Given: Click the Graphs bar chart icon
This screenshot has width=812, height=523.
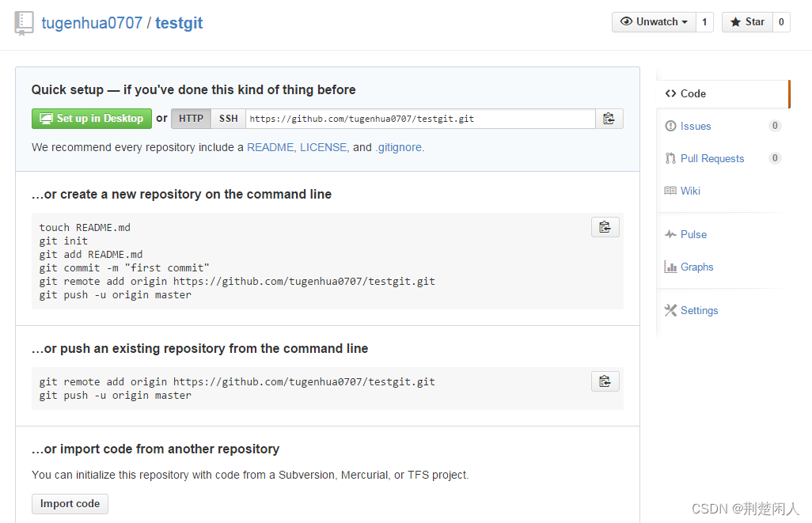Looking at the screenshot, I should click(x=670, y=267).
